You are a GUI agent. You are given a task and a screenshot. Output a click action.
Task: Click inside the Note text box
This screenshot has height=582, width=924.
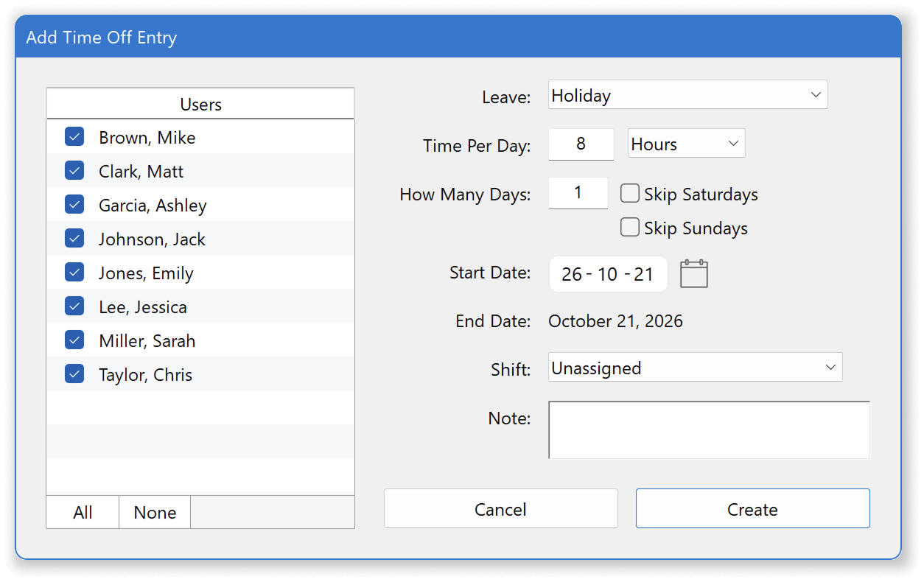709,430
